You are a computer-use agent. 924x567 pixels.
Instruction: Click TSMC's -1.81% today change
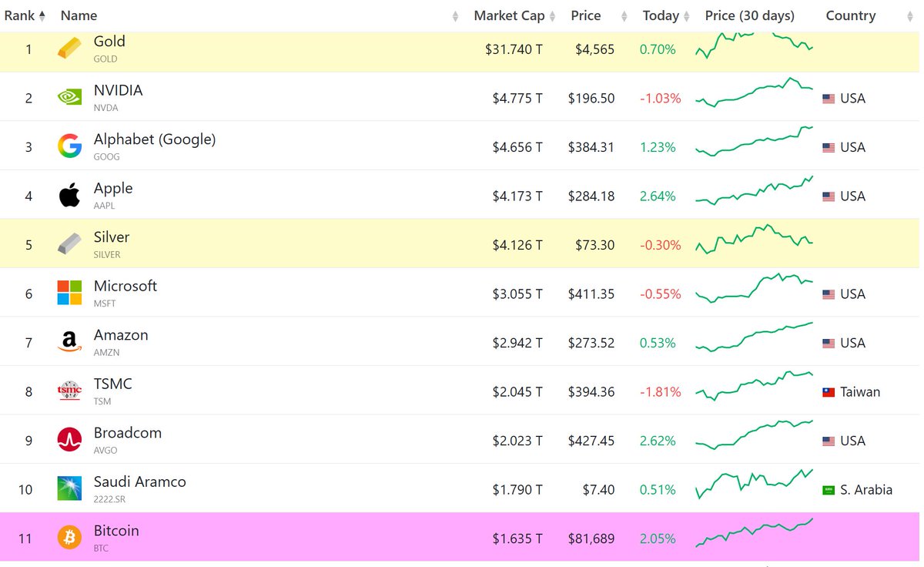tap(661, 392)
